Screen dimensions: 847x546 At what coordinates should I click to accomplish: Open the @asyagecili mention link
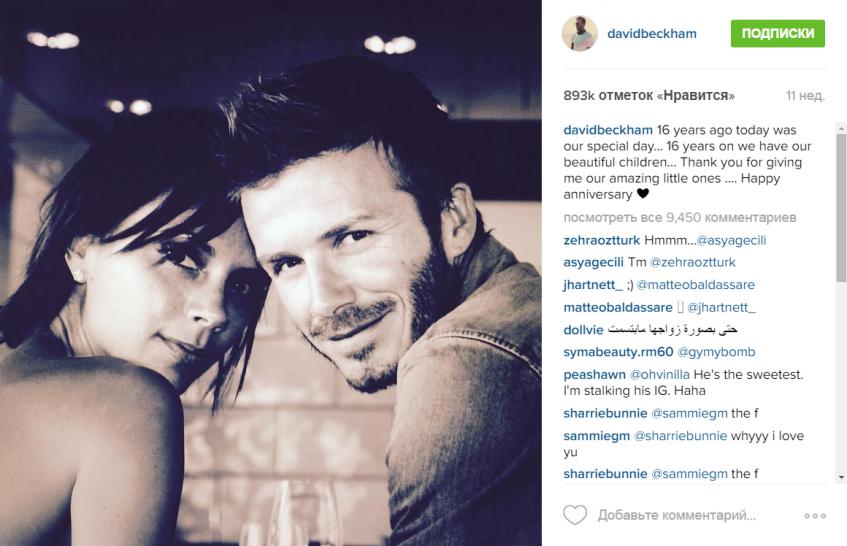point(731,240)
